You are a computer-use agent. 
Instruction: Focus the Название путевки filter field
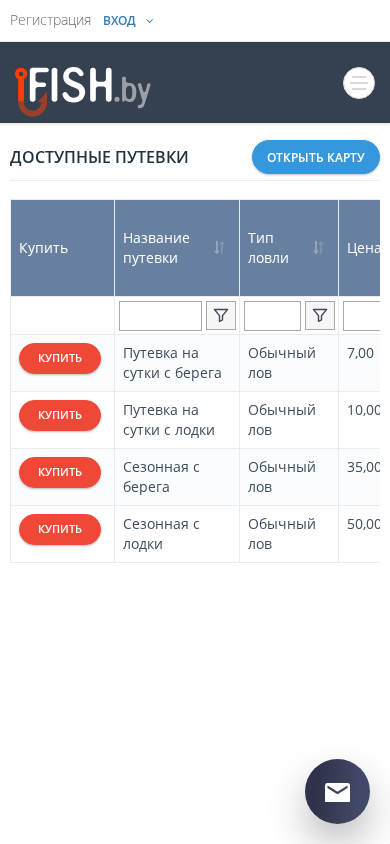pyautogui.click(x=160, y=315)
